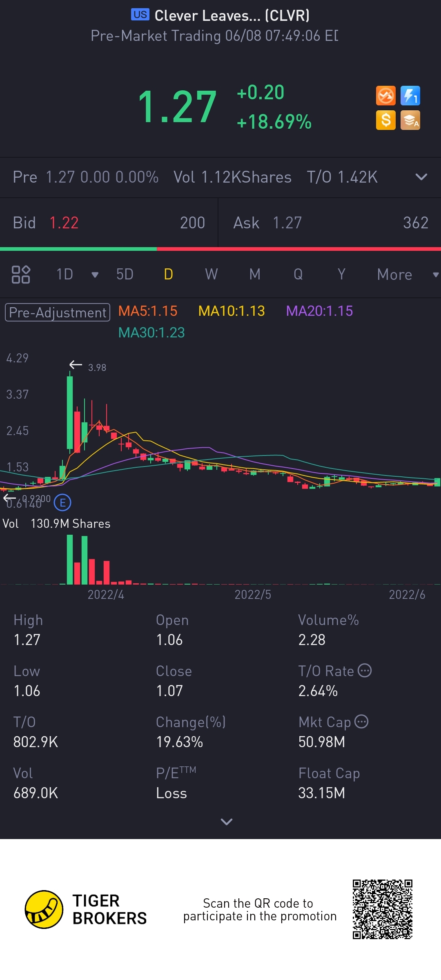
Task: Tap the promotion QR code
Action: pyautogui.click(x=383, y=909)
